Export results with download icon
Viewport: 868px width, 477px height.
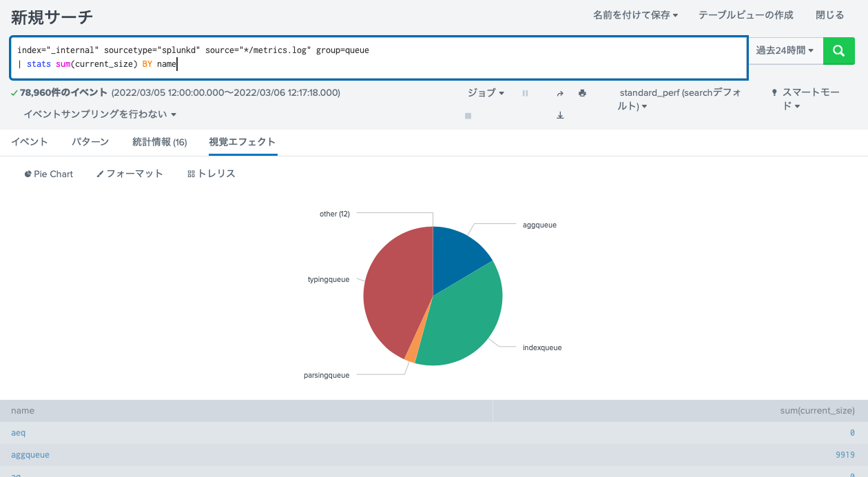click(x=560, y=116)
